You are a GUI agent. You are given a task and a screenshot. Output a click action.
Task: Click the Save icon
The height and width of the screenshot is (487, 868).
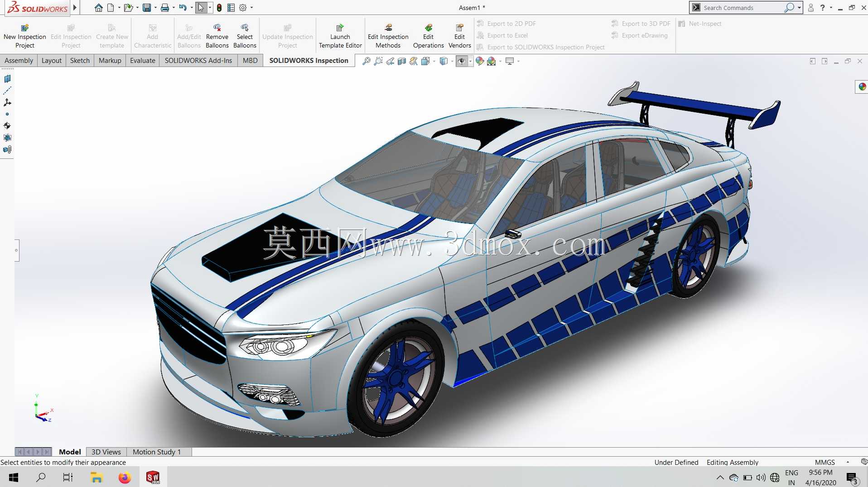tap(146, 8)
